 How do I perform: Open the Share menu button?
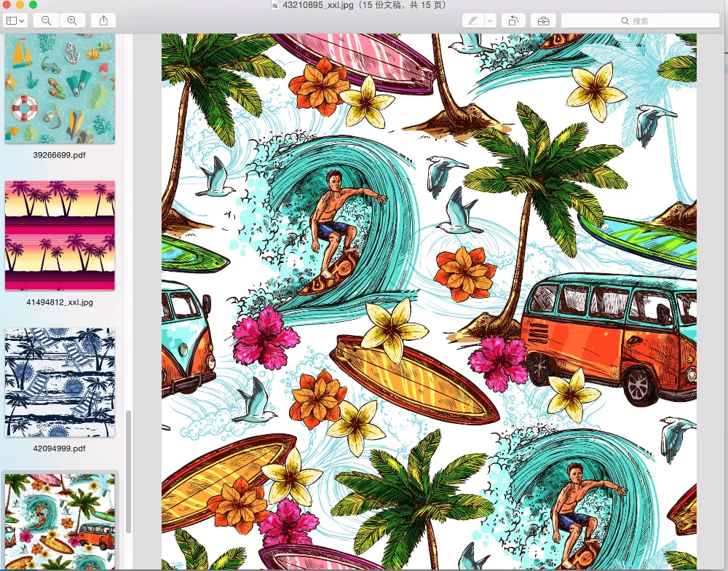click(103, 21)
